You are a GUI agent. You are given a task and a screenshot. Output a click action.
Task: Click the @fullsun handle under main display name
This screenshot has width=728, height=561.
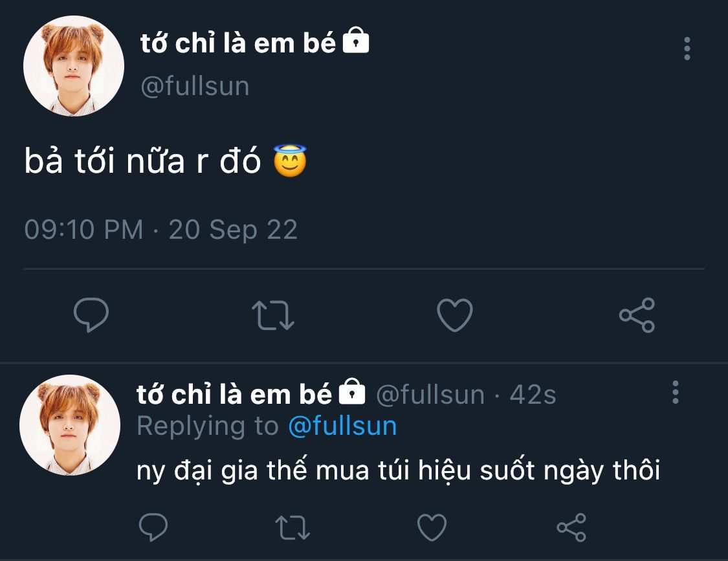195,87
